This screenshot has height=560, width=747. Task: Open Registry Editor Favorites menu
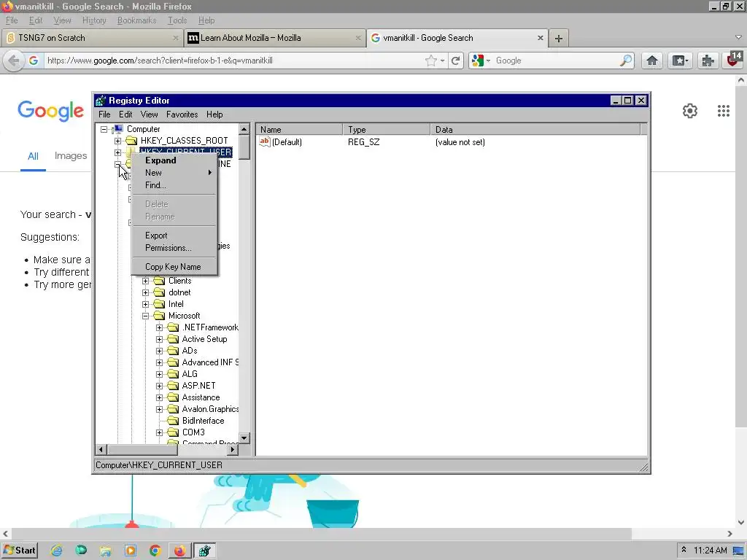pyautogui.click(x=182, y=114)
